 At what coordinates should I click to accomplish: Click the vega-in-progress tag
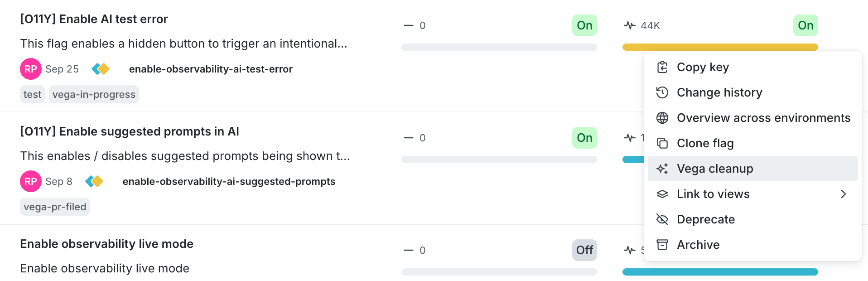click(94, 94)
